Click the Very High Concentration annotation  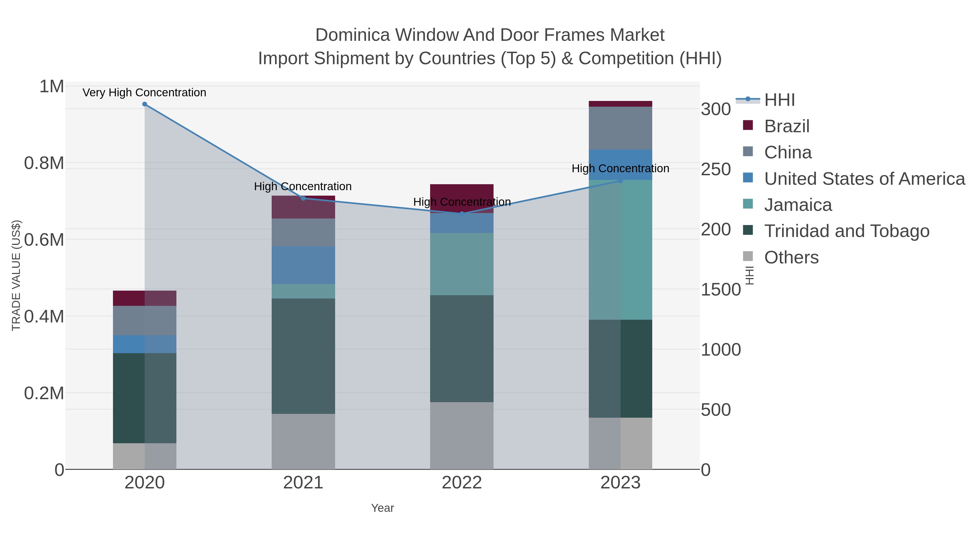[x=144, y=93]
